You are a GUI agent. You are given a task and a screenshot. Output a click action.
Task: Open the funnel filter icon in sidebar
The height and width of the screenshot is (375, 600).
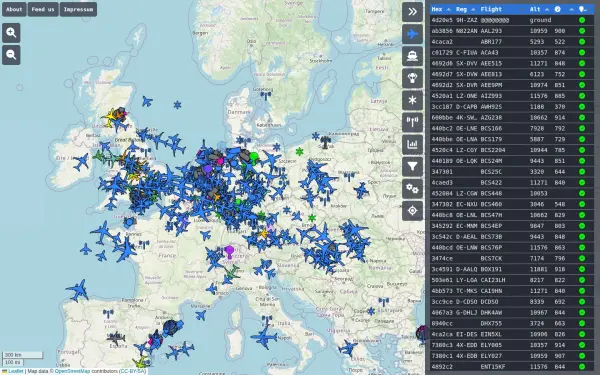(x=412, y=166)
